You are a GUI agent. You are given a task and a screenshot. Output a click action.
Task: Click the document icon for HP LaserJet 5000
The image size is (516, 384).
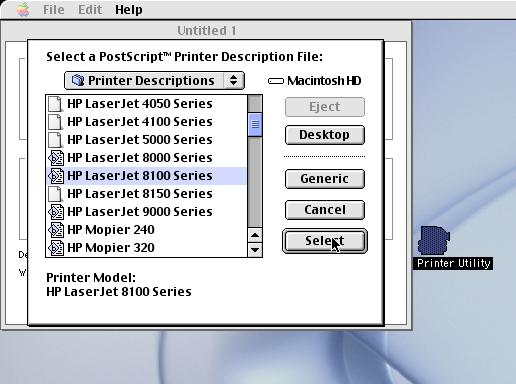55,140
